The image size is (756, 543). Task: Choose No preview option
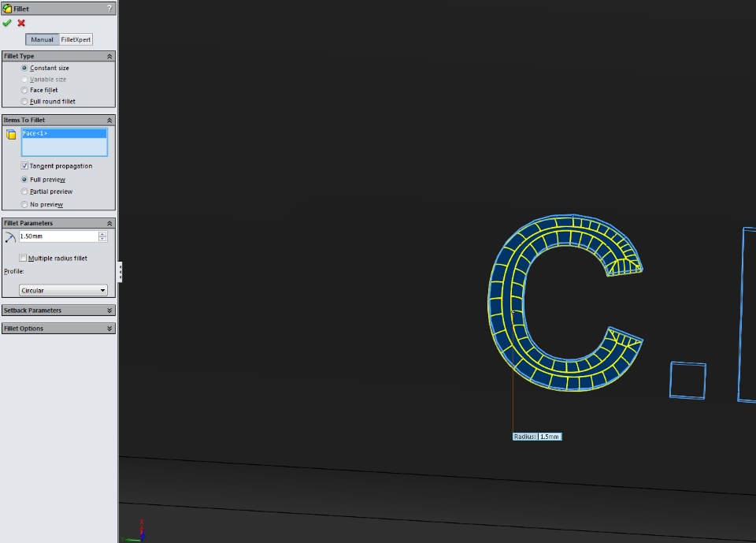point(24,205)
